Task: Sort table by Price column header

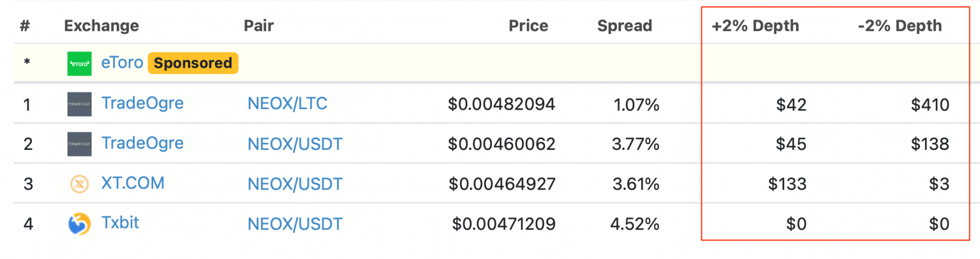Action: tap(528, 26)
